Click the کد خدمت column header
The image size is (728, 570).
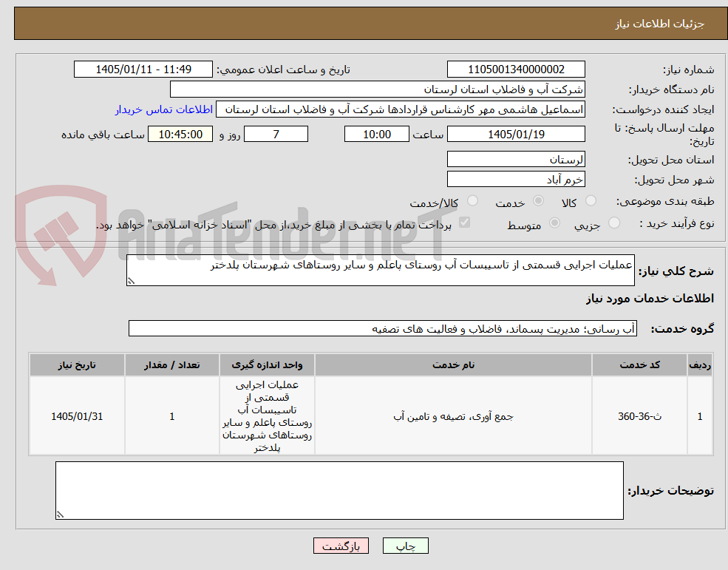[x=639, y=364]
